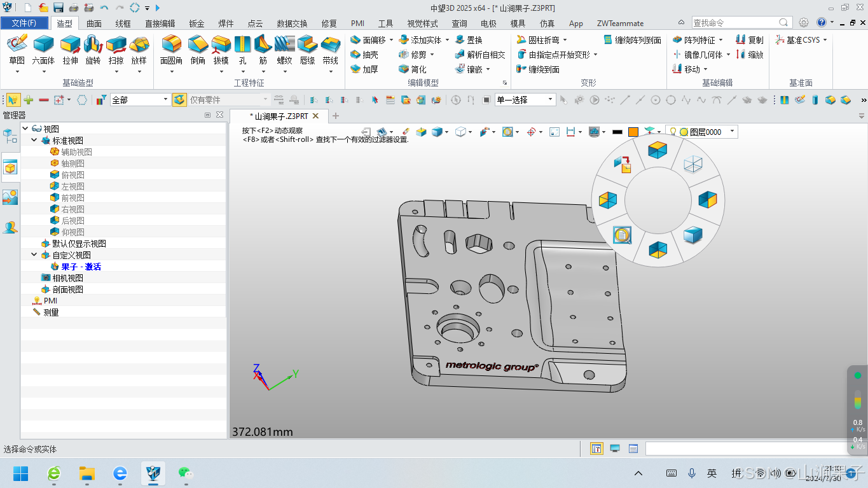Click the 简化 simplify tool
This screenshot has height=488, width=868.
412,69
